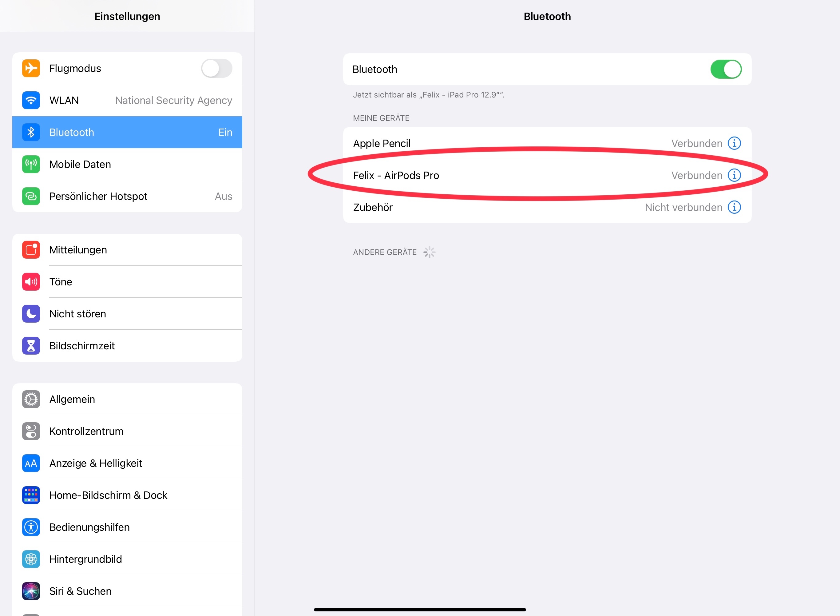
Task: Tap the Nicht stören moon icon
Action: coord(31,314)
